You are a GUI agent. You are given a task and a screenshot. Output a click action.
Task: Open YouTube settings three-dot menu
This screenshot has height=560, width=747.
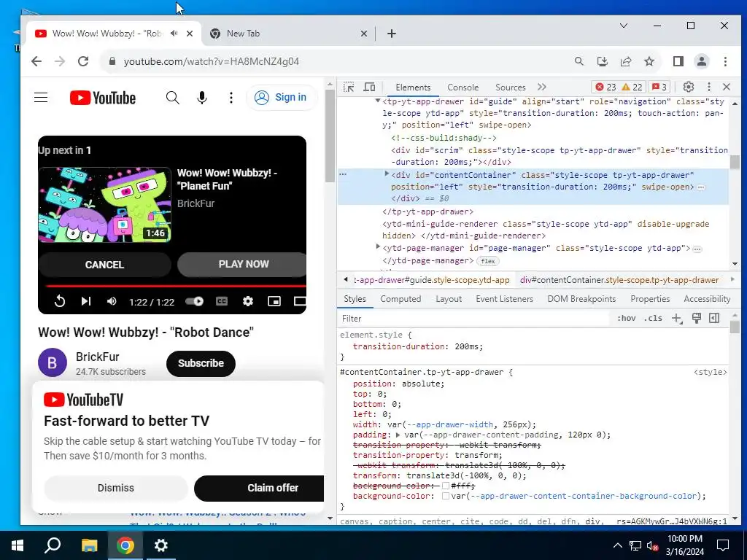pyautogui.click(x=231, y=98)
